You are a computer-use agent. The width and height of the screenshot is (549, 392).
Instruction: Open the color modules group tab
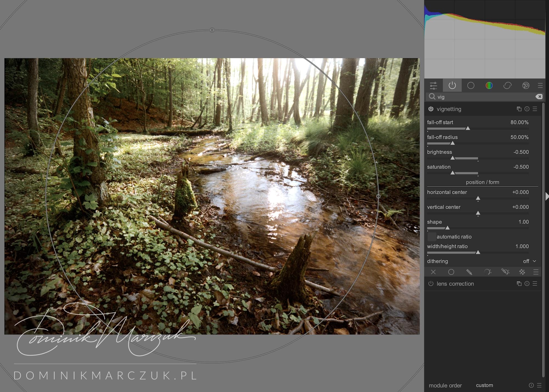click(x=489, y=86)
